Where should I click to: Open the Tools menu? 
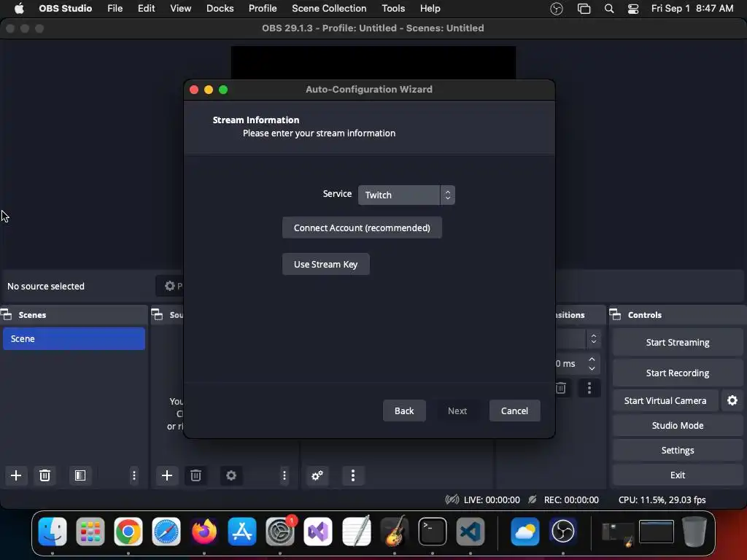coord(393,9)
